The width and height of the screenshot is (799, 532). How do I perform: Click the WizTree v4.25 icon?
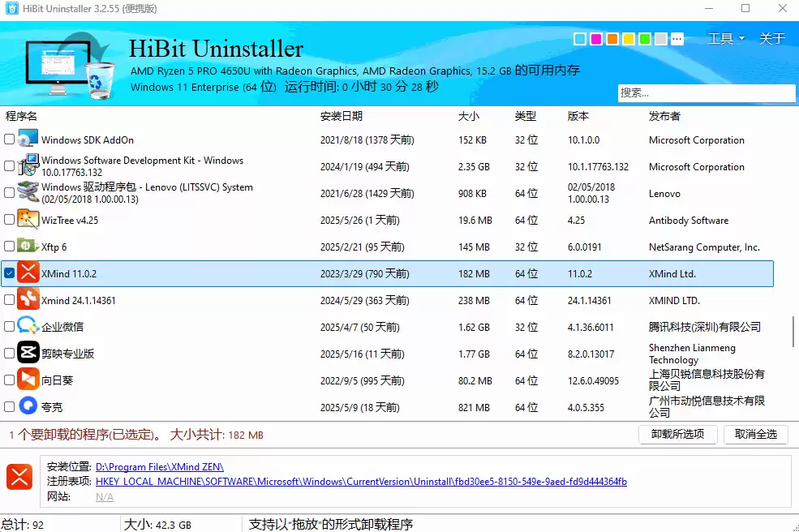pos(28,220)
